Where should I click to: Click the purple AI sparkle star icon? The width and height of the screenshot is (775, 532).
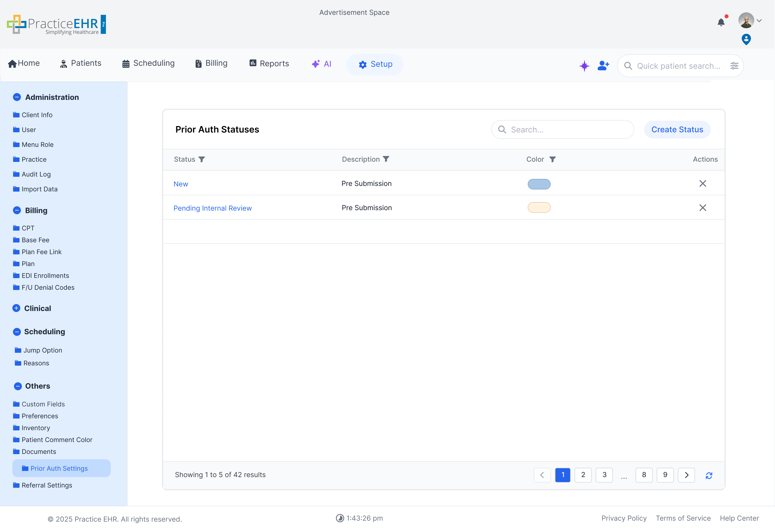(x=584, y=66)
